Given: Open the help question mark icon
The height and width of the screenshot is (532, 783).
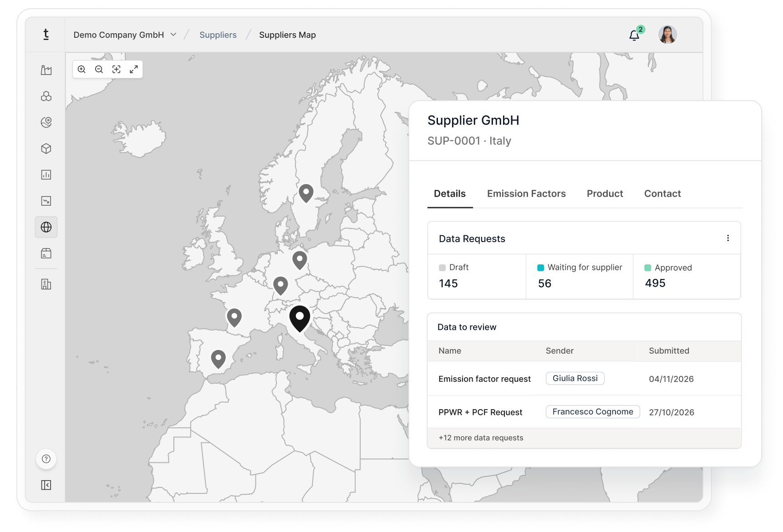Looking at the screenshot, I should (46, 459).
